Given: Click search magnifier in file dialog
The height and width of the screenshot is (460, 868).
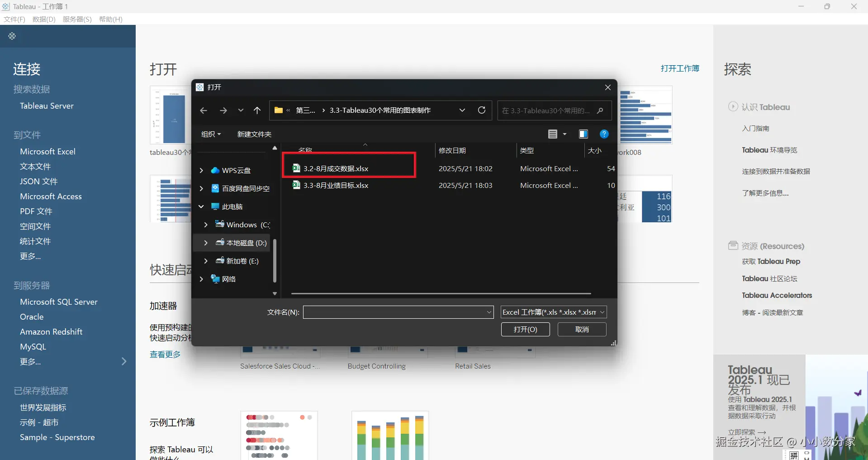Looking at the screenshot, I should (x=600, y=110).
